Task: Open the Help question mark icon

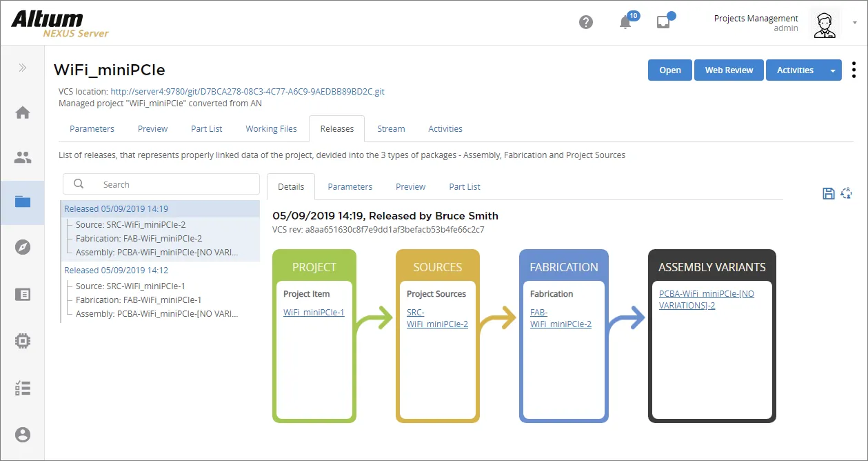Action: [586, 22]
